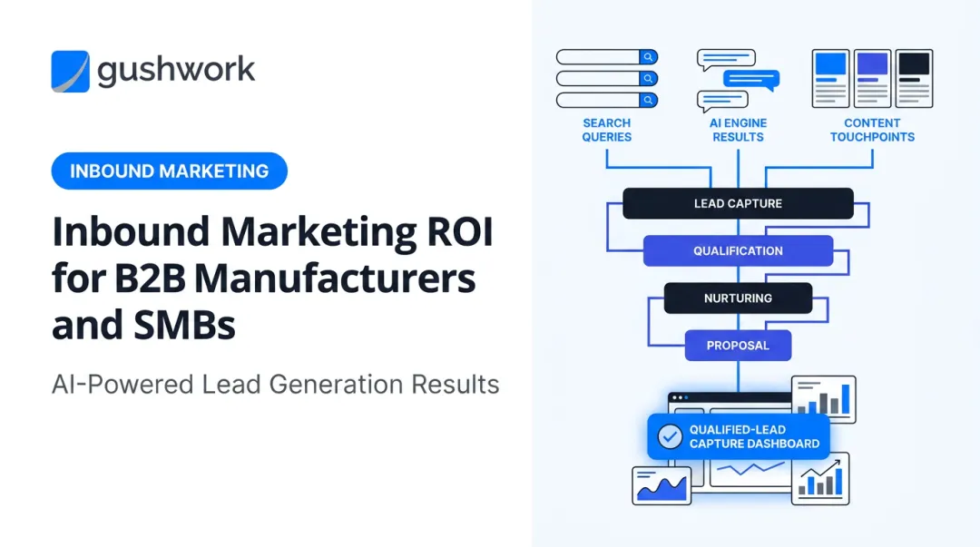Click the bar chart card above the badge
This screenshot has width=980, height=547.
coord(824,399)
